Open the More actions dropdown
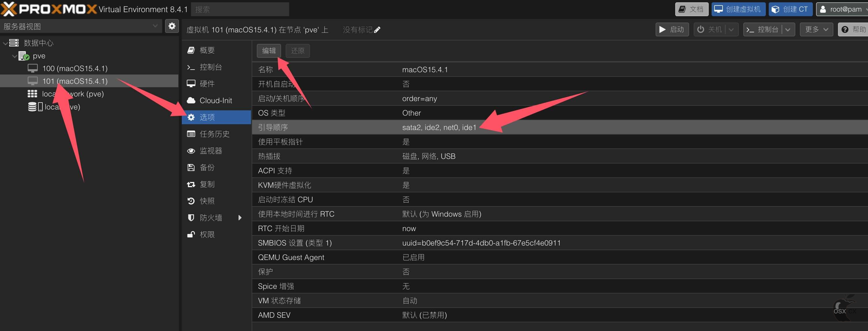868x331 pixels. point(816,30)
